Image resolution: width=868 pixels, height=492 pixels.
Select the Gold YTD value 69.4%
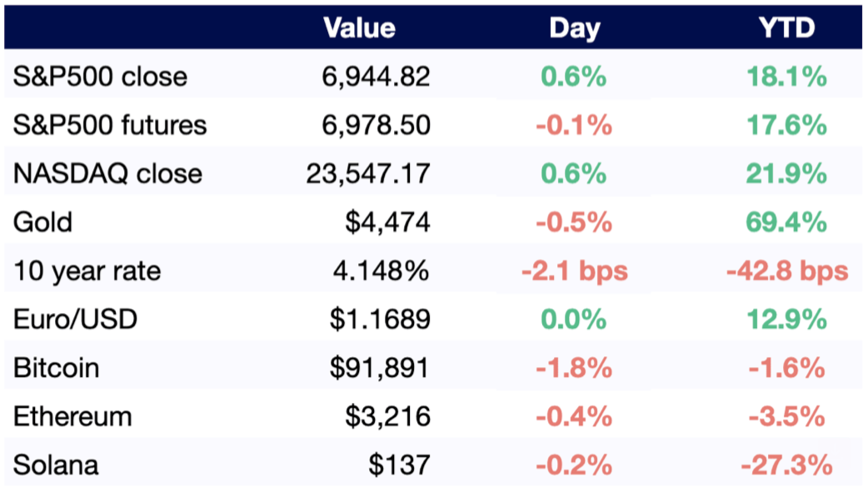(786, 222)
